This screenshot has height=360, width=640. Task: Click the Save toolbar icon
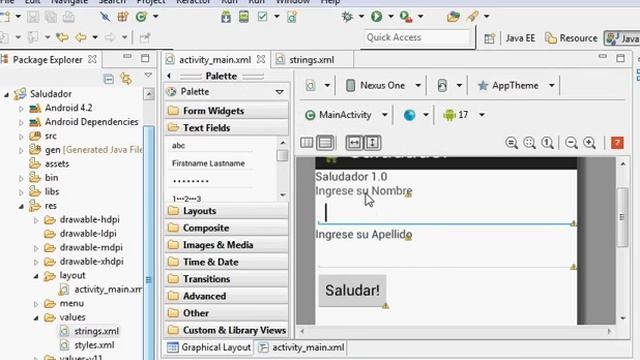coord(33,17)
